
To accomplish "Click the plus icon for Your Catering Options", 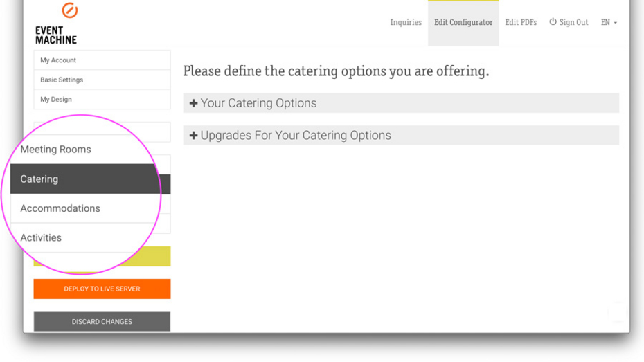I will 194,103.
